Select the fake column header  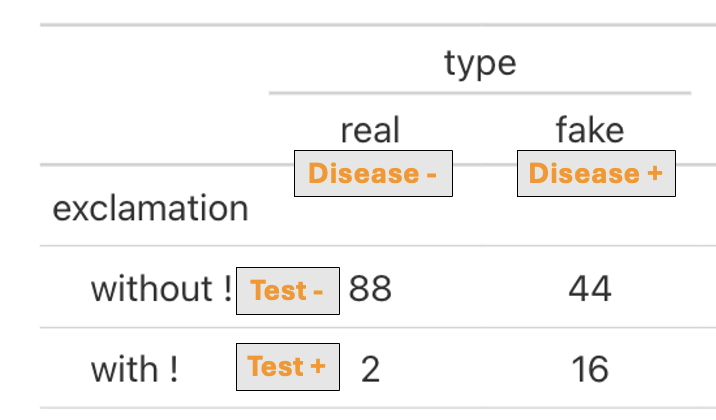pos(590,130)
